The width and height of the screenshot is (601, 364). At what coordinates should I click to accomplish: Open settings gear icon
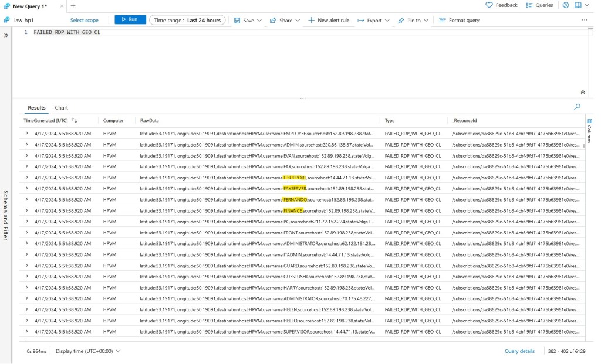pos(566,5)
